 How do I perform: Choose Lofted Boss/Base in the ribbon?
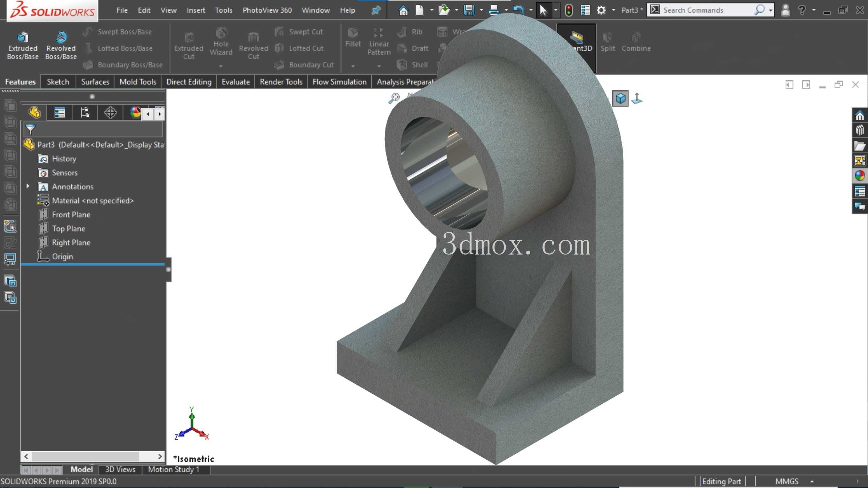click(x=118, y=48)
